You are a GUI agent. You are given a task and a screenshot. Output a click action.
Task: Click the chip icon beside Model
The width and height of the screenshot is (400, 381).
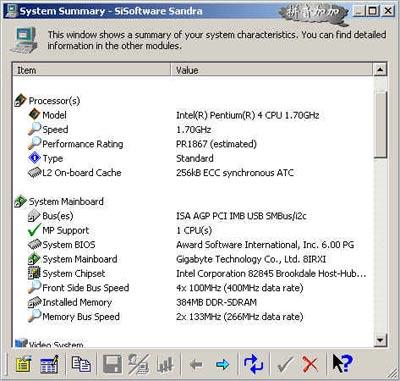tap(34, 115)
